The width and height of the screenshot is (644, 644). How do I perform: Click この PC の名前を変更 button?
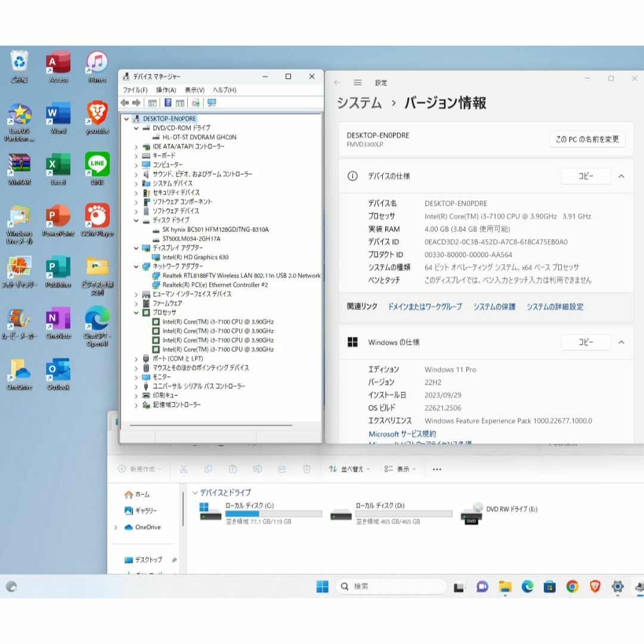click(587, 139)
